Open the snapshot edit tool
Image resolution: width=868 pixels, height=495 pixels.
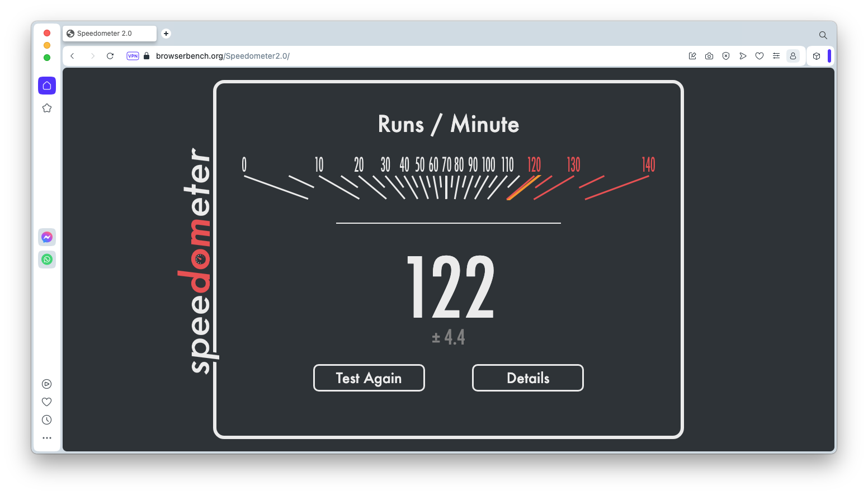coord(692,56)
